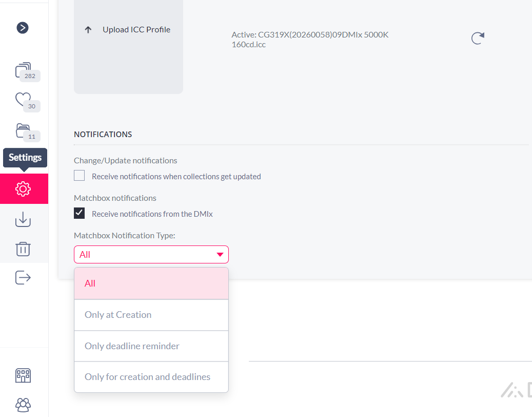532x417 pixels.
Task: Uncheck Receive notifications from the DMIx
Action: pos(80,213)
